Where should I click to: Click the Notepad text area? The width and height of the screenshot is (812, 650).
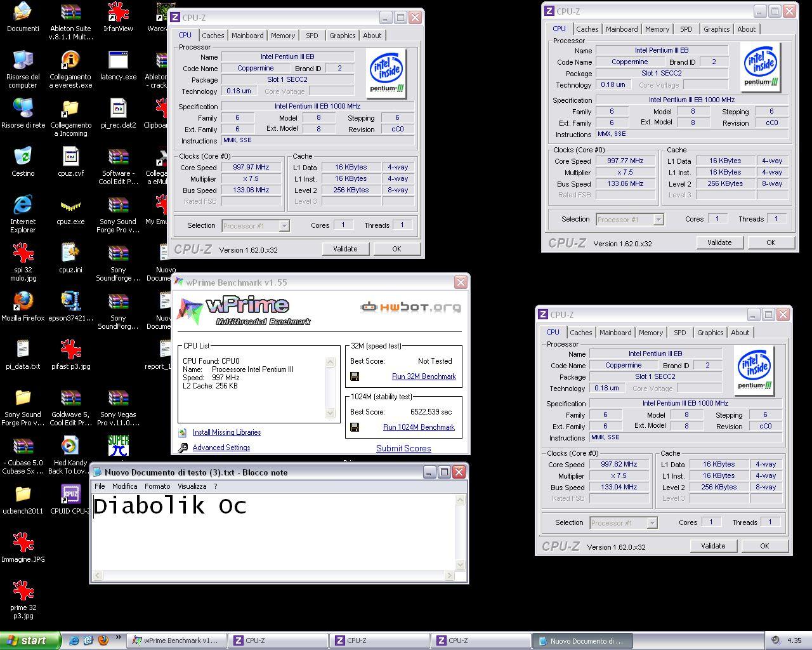coord(274,532)
